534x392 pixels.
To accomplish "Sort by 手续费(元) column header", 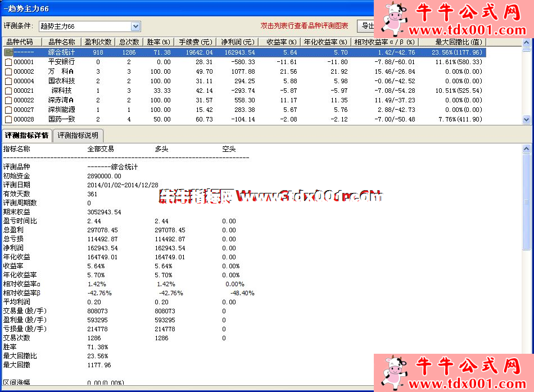I will pyautogui.click(x=196, y=42).
